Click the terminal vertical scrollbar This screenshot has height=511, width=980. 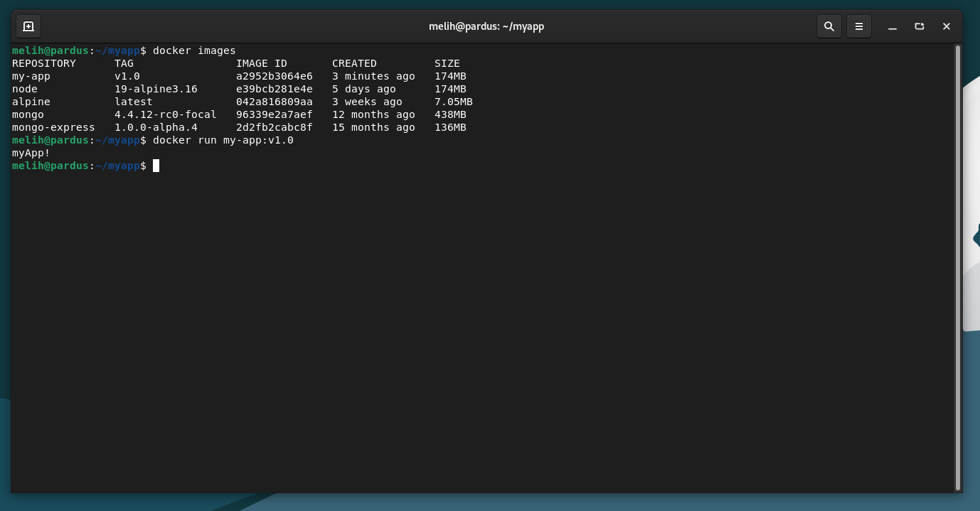[x=958, y=267]
